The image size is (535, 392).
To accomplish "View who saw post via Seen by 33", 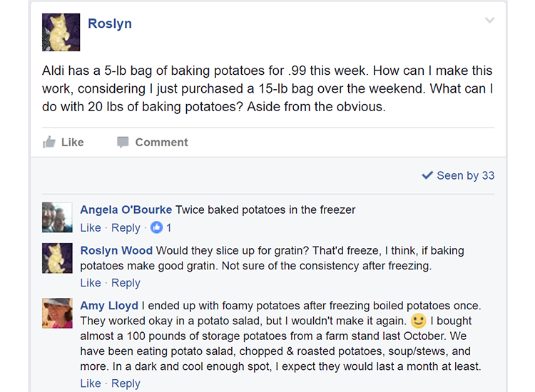I will 465,175.
